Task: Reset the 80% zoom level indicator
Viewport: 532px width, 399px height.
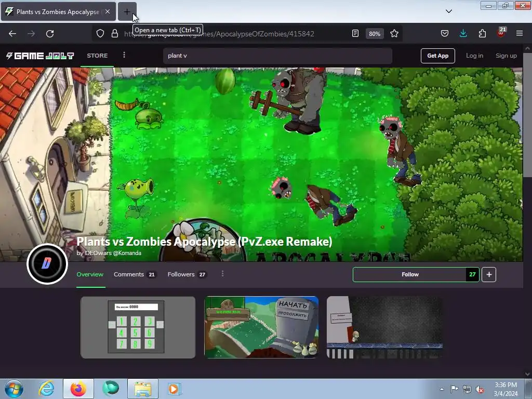Action: click(375, 34)
